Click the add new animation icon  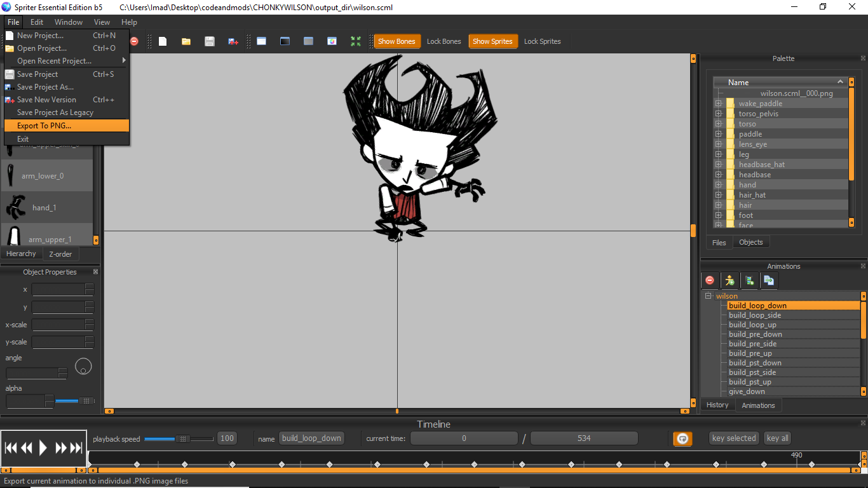coord(750,280)
